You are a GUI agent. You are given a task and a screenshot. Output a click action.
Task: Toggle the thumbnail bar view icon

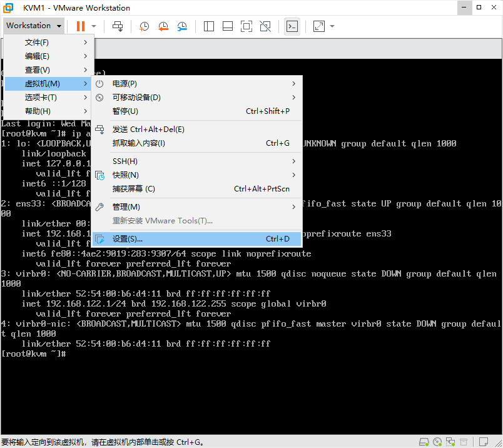(228, 26)
